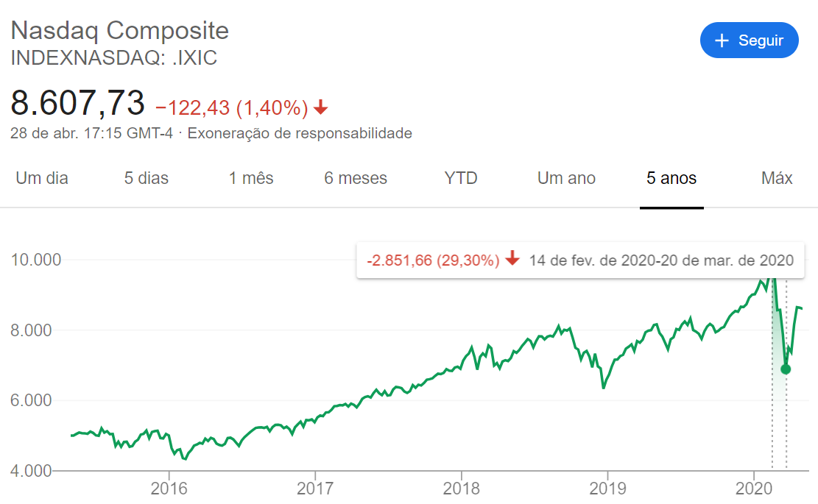Show the Máx history range
The width and height of the screenshot is (818, 504).
777,178
